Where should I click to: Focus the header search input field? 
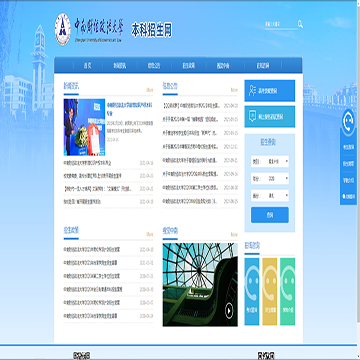click(281, 24)
